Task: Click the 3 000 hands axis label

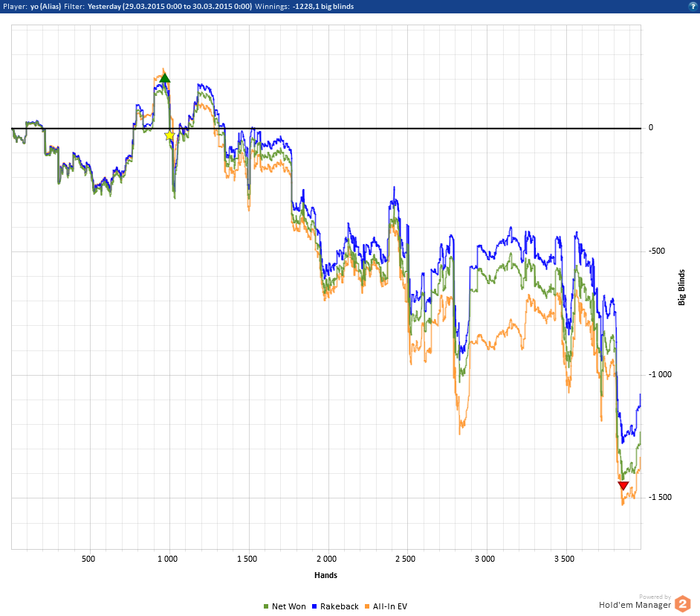Action: pyautogui.click(x=485, y=559)
